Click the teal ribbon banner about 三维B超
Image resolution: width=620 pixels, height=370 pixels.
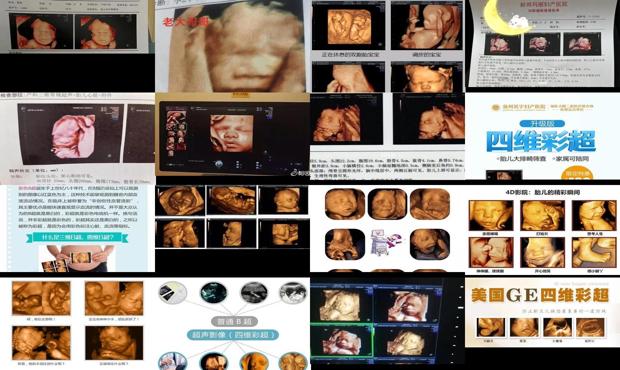click(77, 237)
